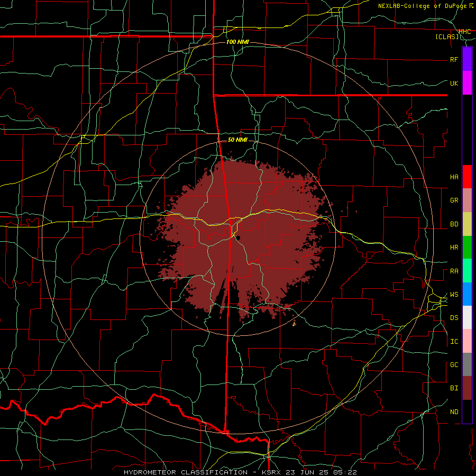Select the "HR" legend label

pos(454,248)
